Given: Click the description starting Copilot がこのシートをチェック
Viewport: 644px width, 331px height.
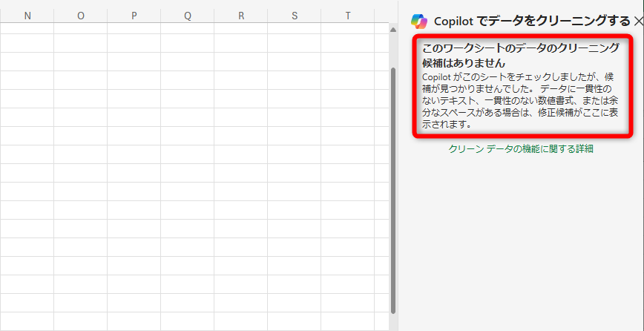Looking at the screenshot, I should [521, 101].
